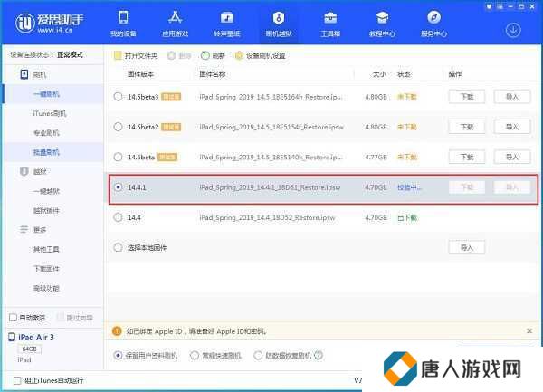Click the orange warning icon in notice
The width and height of the screenshot is (543, 392).
(117, 331)
